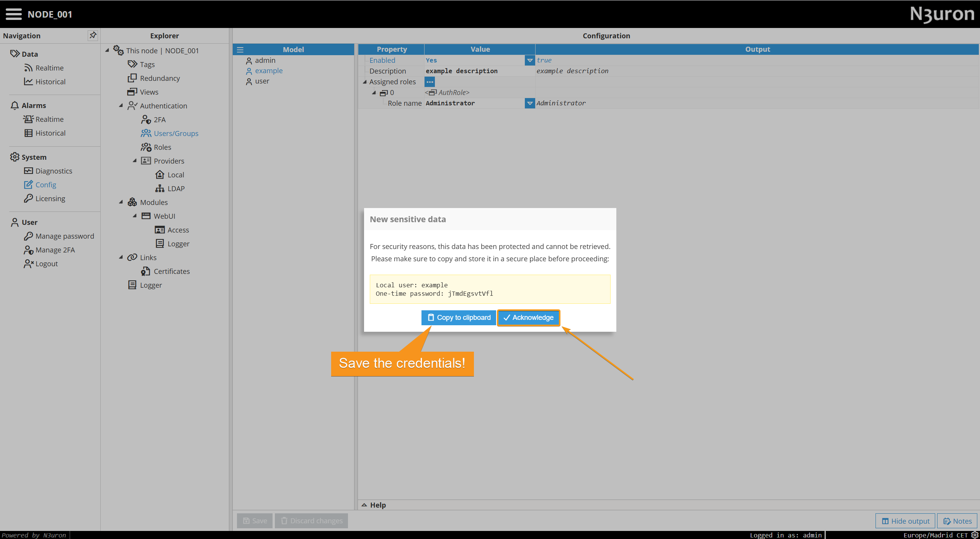Open the Role name dropdown arrow
The image size is (980, 539).
click(x=529, y=103)
